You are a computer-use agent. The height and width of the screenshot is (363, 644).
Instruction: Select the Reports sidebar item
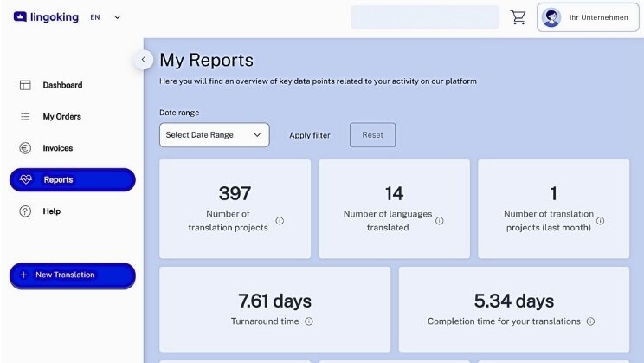point(73,179)
